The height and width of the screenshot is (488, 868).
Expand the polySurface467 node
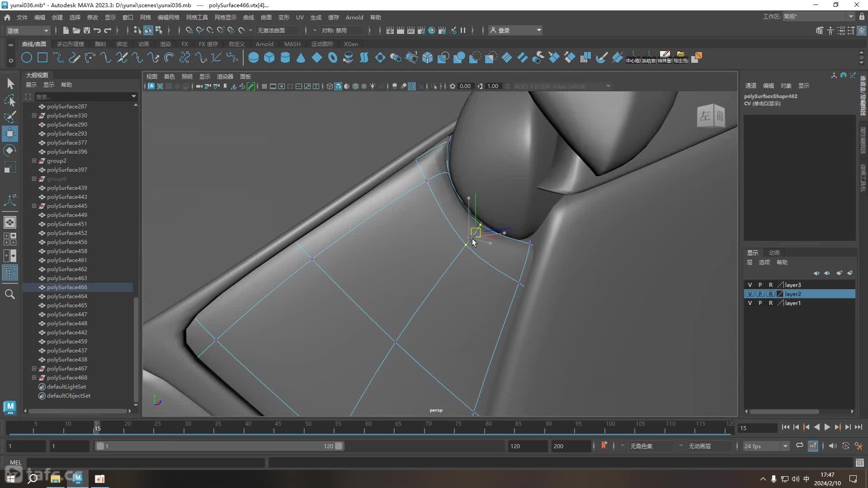click(x=34, y=369)
